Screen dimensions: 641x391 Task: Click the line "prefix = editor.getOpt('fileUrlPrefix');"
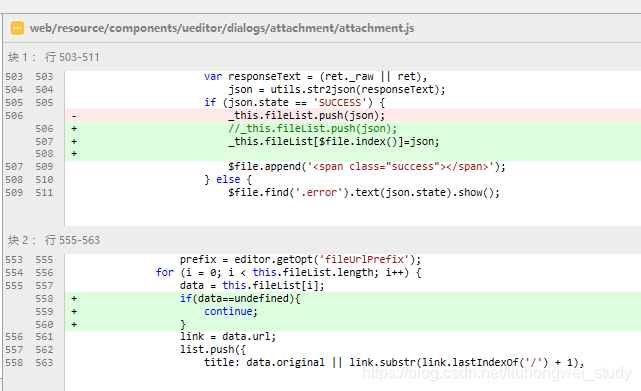tap(300, 260)
